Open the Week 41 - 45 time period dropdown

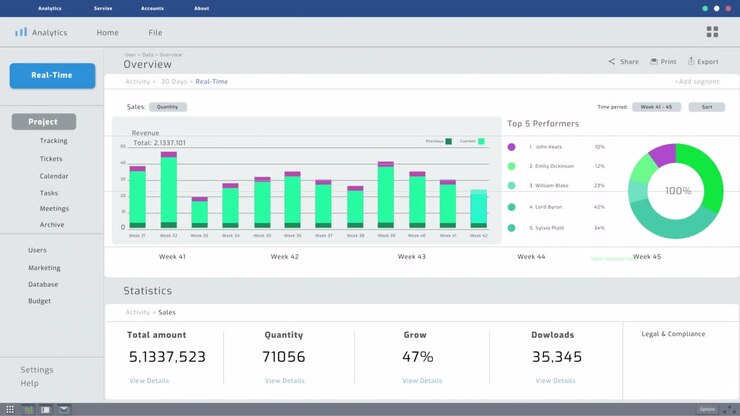click(x=656, y=107)
